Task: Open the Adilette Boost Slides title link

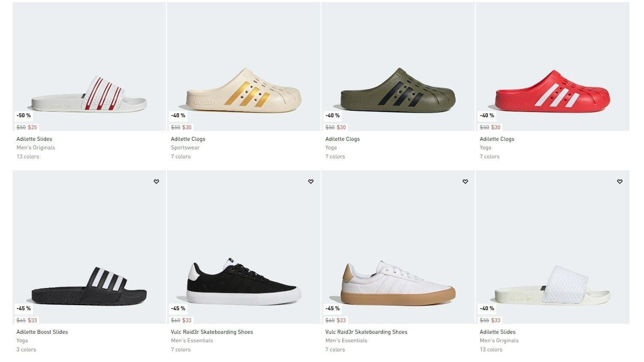Action: tap(42, 332)
